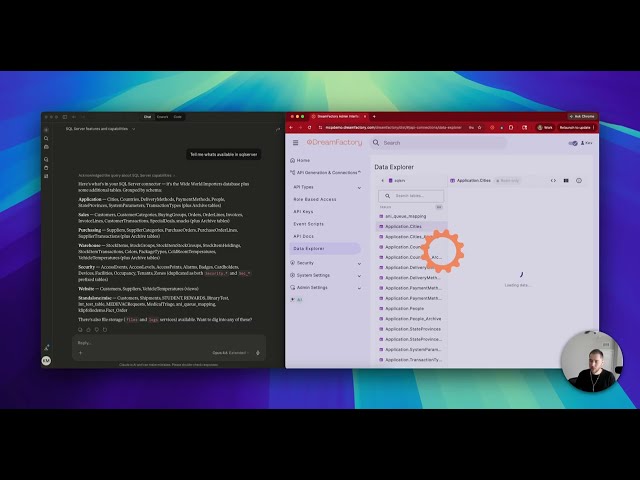Select Application.SystemParam... table

pyautogui.click(x=411, y=350)
